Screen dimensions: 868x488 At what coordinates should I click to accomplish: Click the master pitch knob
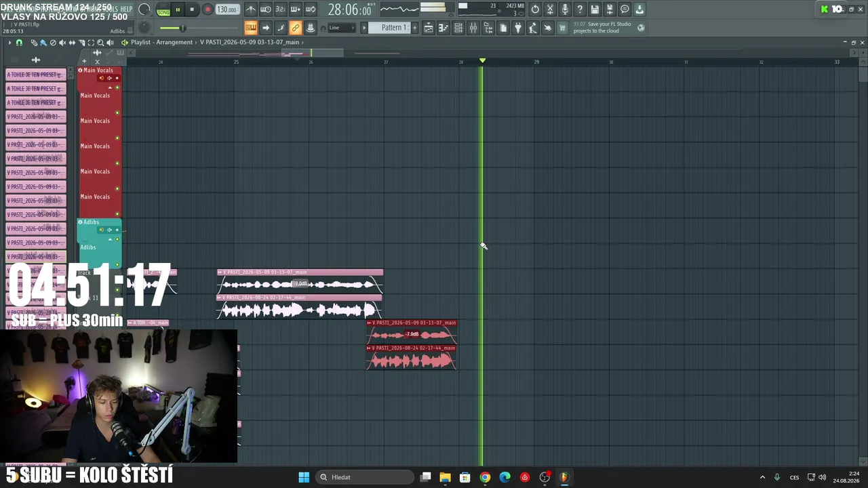[x=144, y=28]
